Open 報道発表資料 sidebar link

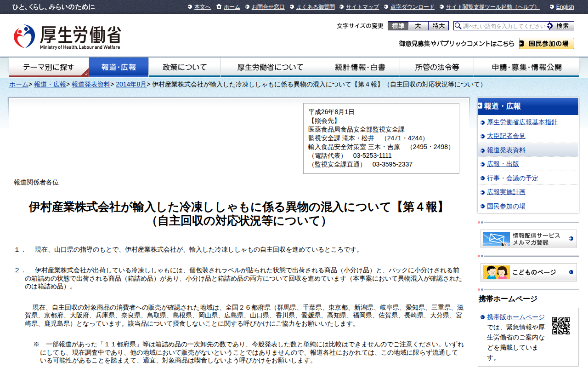[506, 150]
